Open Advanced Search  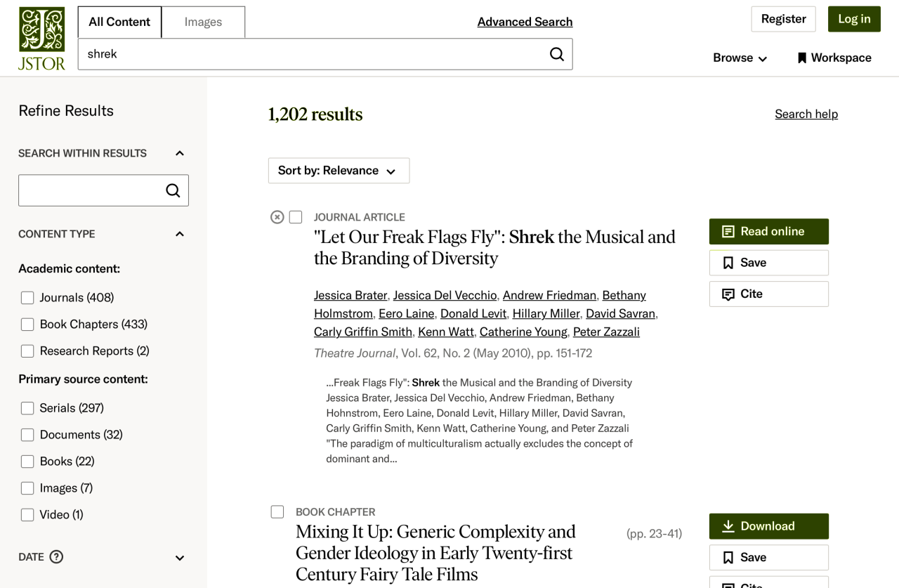click(x=525, y=22)
